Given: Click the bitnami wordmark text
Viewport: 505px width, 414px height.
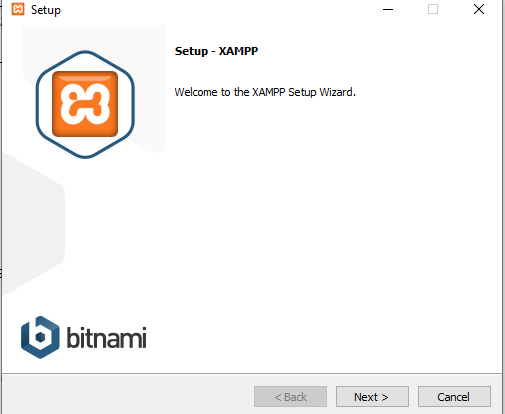Looking at the screenshot, I should [106, 337].
